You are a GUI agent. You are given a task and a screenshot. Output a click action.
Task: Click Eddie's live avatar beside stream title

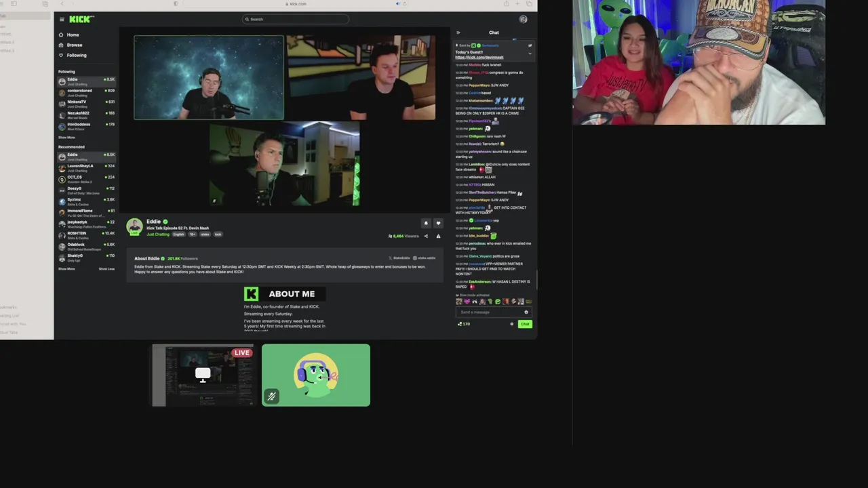[x=134, y=226]
